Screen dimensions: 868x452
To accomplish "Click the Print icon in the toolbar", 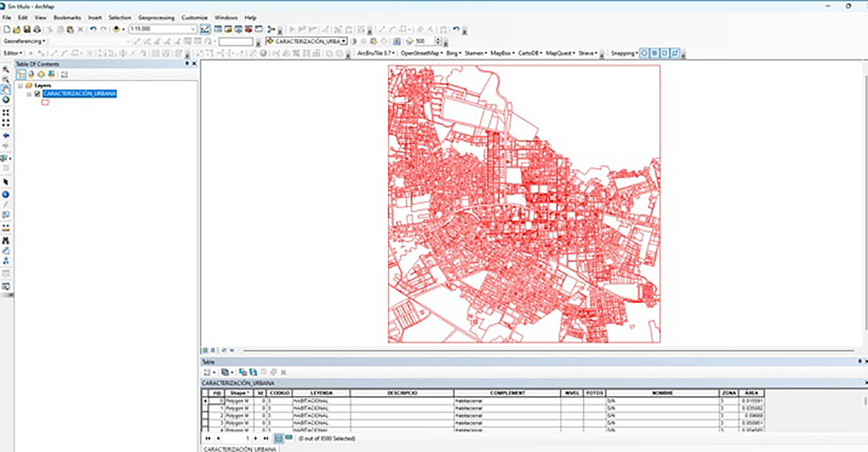I will click(37, 30).
